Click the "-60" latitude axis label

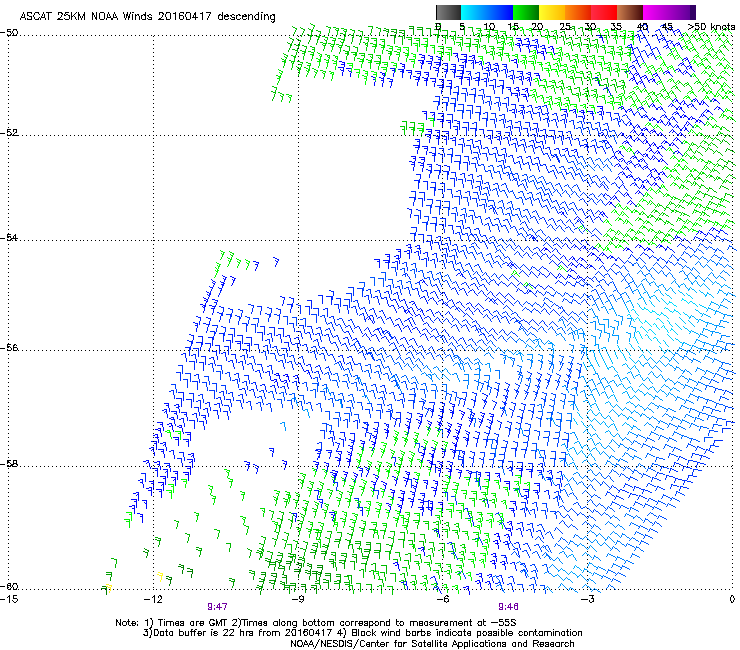click(9, 586)
